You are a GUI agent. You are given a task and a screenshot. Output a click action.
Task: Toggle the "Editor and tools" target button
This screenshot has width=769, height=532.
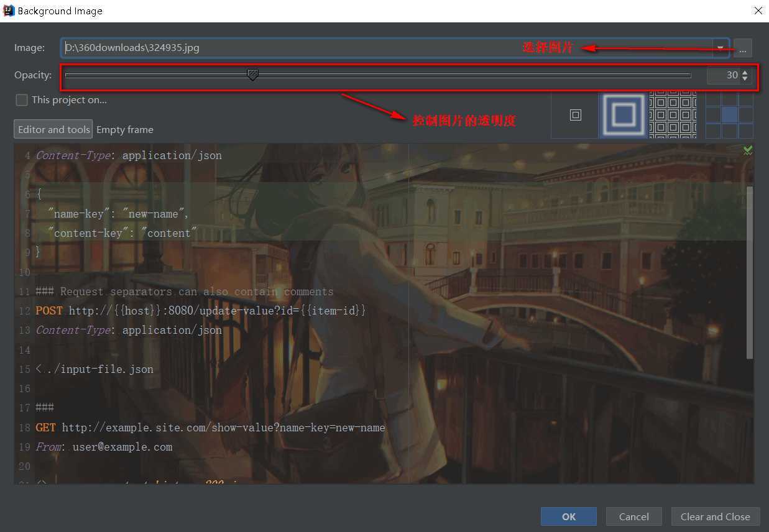pos(53,129)
